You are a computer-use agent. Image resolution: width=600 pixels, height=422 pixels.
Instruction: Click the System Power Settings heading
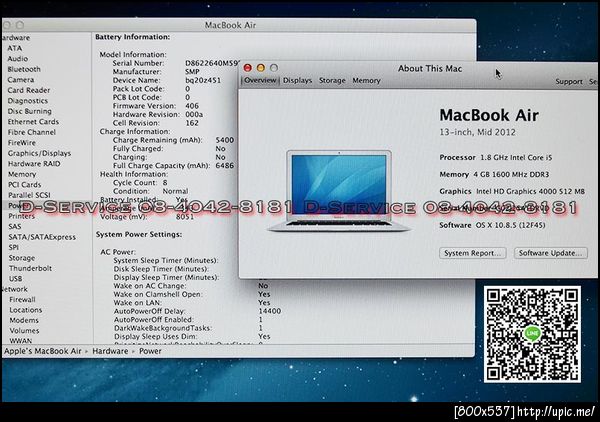click(x=139, y=234)
